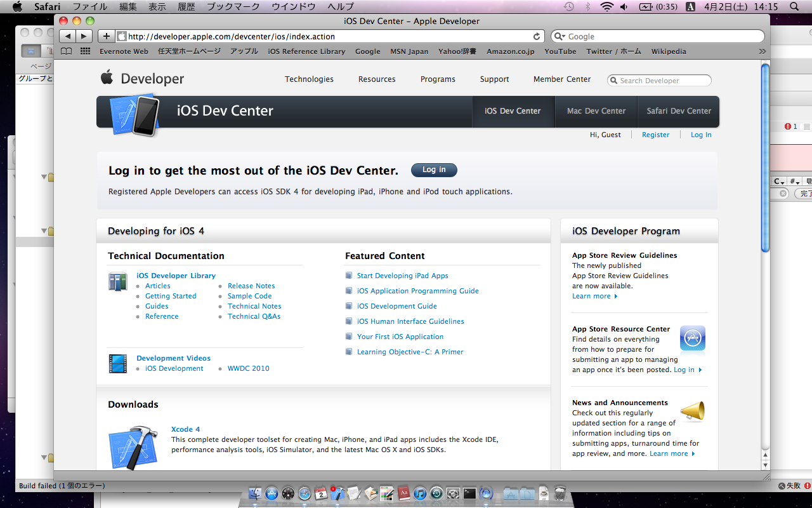Screen dimensions: 812x508
Task: Open the Safari application menu
Action: (47, 6)
